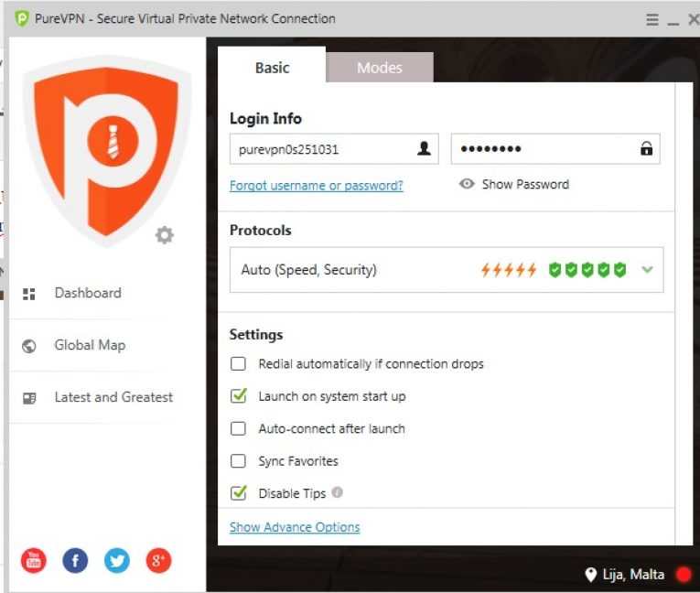Expand the Protocols dropdown arrow
This screenshot has width=700, height=593.
click(648, 270)
